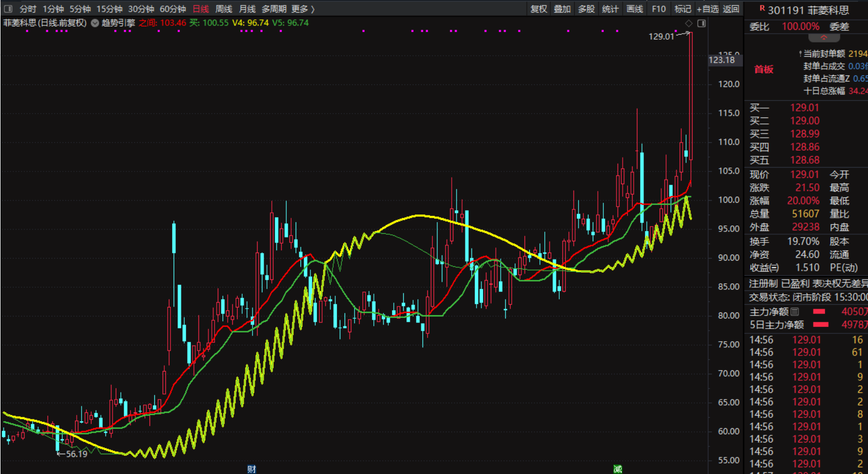Screen dimensions: 868x474
Task: Open F10 company info
Action: tap(658, 9)
